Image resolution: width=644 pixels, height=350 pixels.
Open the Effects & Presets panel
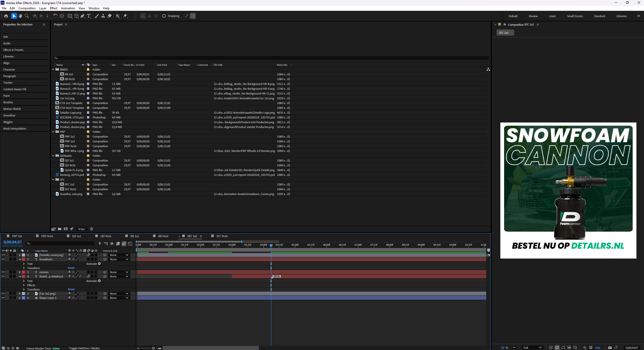pyautogui.click(x=13, y=50)
